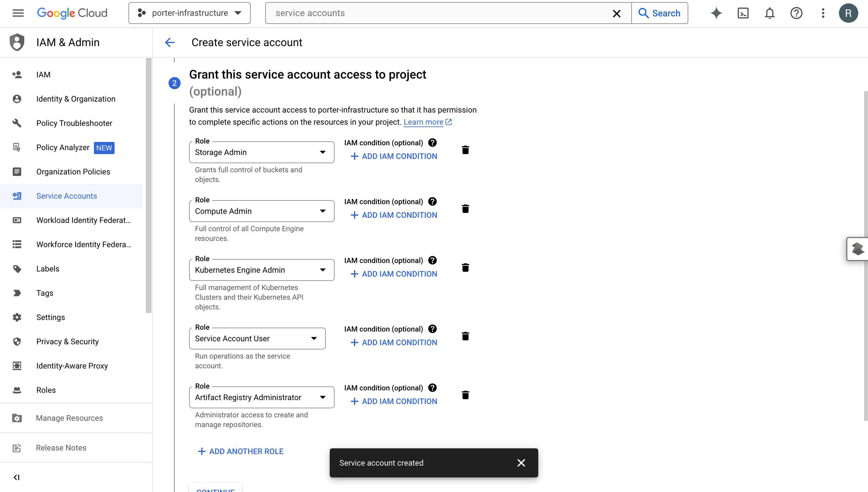Open IAM condition help tooltip
The height and width of the screenshot is (492, 868).
pos(432,143)
